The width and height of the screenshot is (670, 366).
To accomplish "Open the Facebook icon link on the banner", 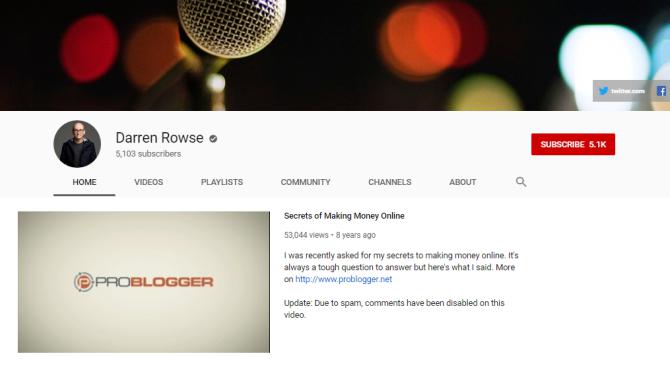I will click(x=661, y=91).
